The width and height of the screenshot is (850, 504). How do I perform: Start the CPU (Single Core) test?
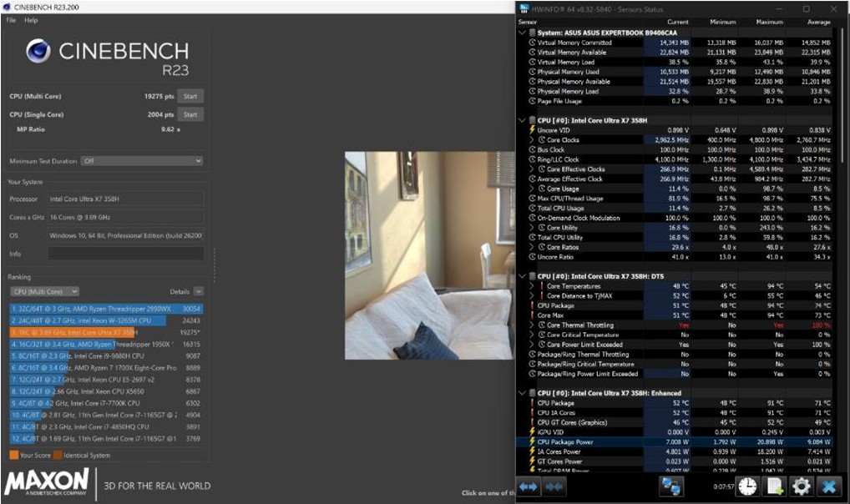tap(190, 115)
